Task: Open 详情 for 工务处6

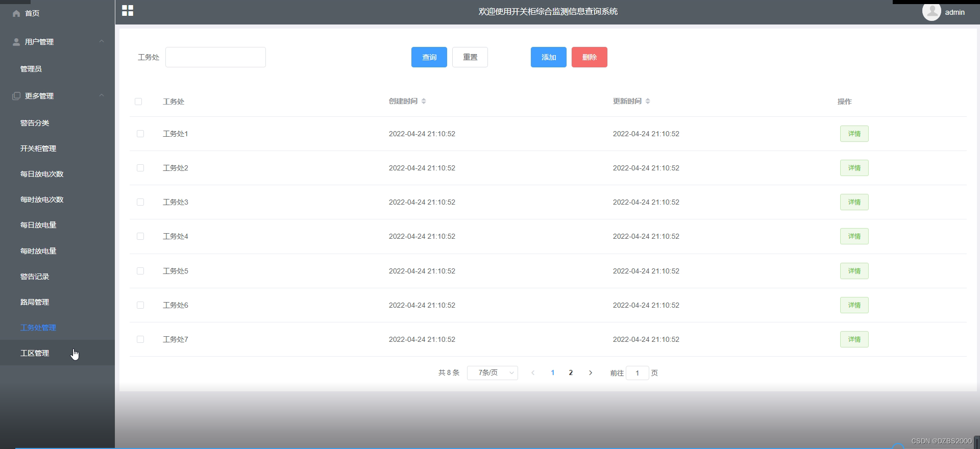Action: tap(854, 305)
